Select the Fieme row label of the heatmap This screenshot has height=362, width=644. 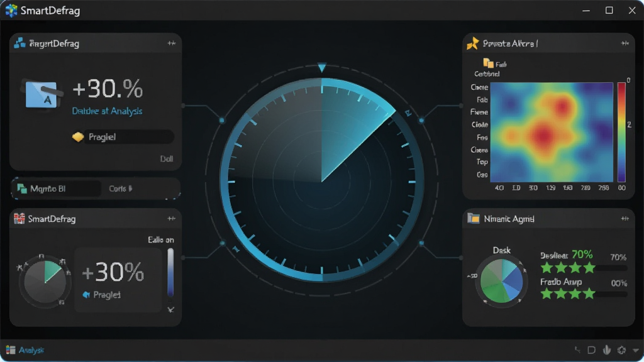[x=479, y=112]
